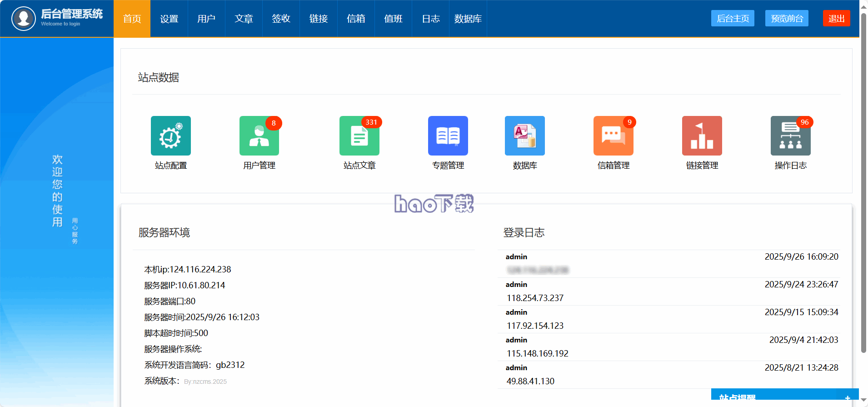The height and width of the screenshot is (407, 868).
Task: Click the 脚本超时时间:500 line
Action: 176,333
